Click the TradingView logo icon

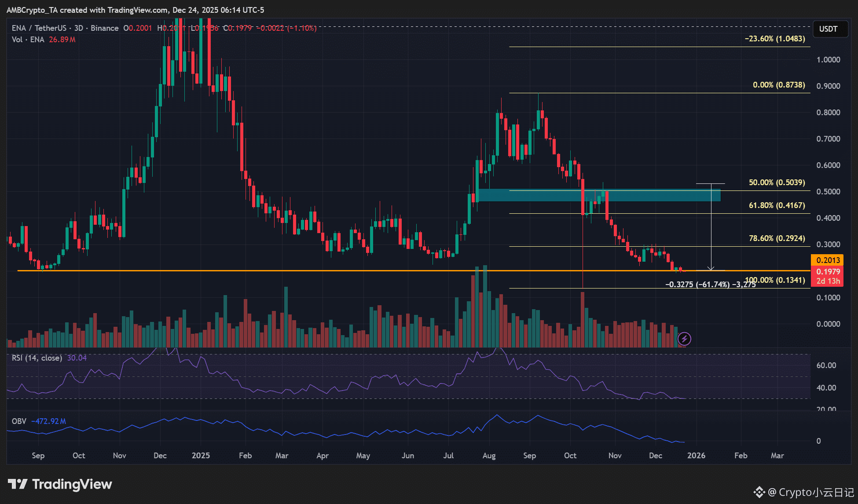18,484
